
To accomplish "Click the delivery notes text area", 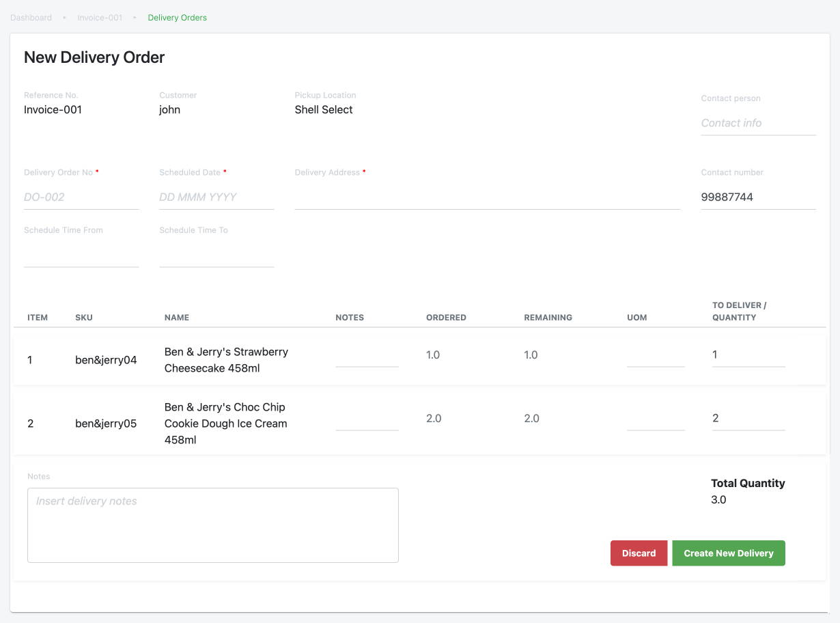I will (213, 525).
